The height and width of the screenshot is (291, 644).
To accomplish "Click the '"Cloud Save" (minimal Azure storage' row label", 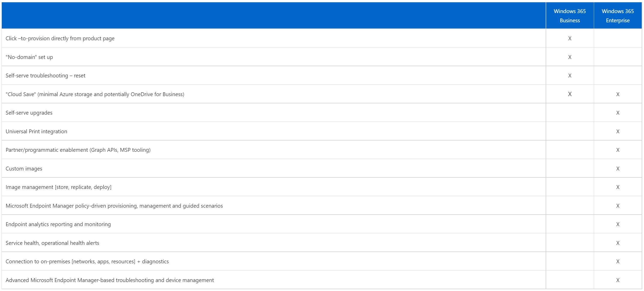I will (x=95, y=94).
